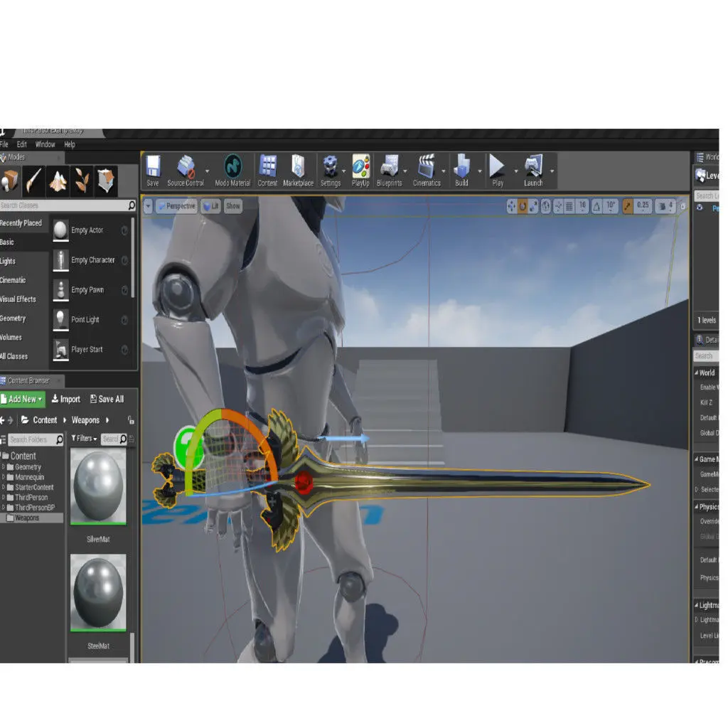The width and height of the screenshot is (728, 728).
Task: Open the Play options dropdown arrow
Action: [516, 171]
